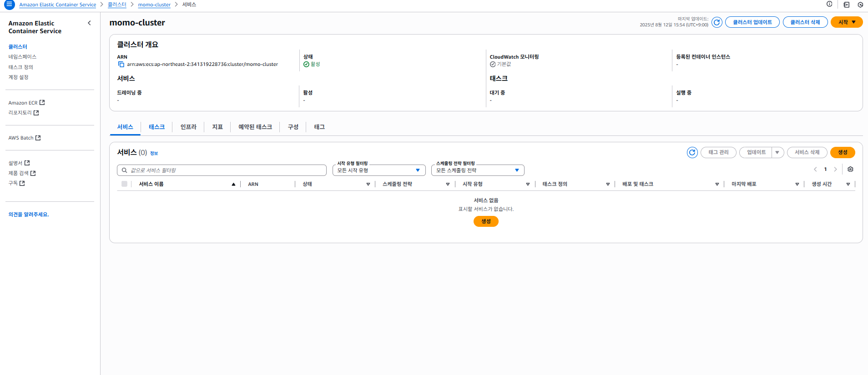Image resolution: width=868 pixels, height=375 pixels.
Task: Open Amazon ECR external link
Action: [26, 103]
